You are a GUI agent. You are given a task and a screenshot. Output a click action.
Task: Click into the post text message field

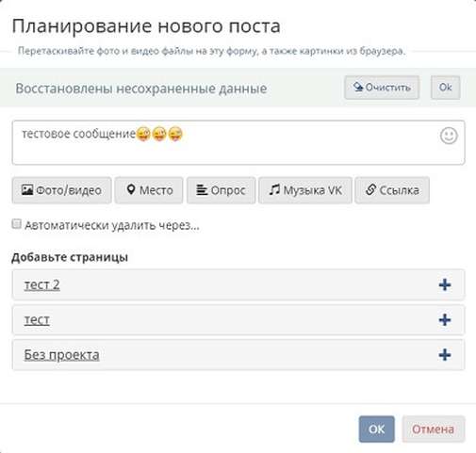(238, 142)
